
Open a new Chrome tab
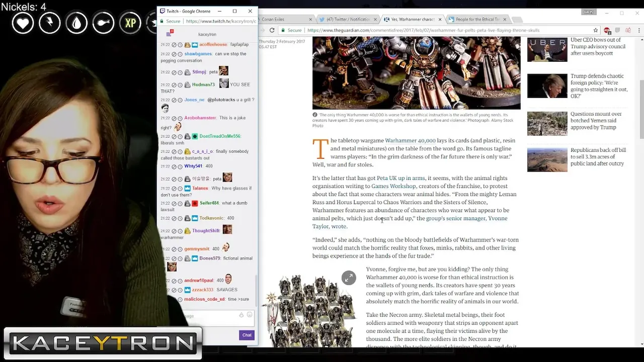click(517, 20)
